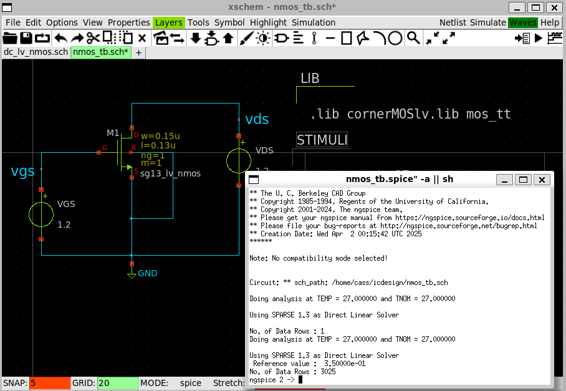Select the rectangle drawing tool

pyautogui.click(x=346, y=38)
